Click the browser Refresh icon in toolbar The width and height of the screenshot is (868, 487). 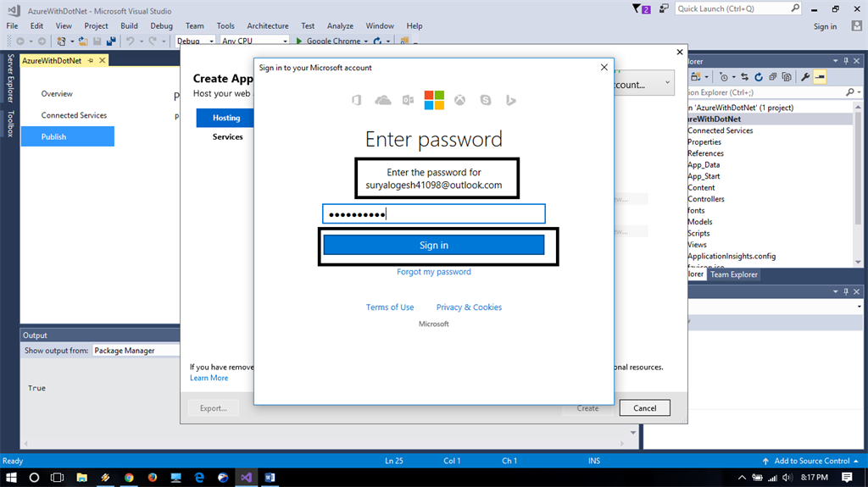click(377, 41)
